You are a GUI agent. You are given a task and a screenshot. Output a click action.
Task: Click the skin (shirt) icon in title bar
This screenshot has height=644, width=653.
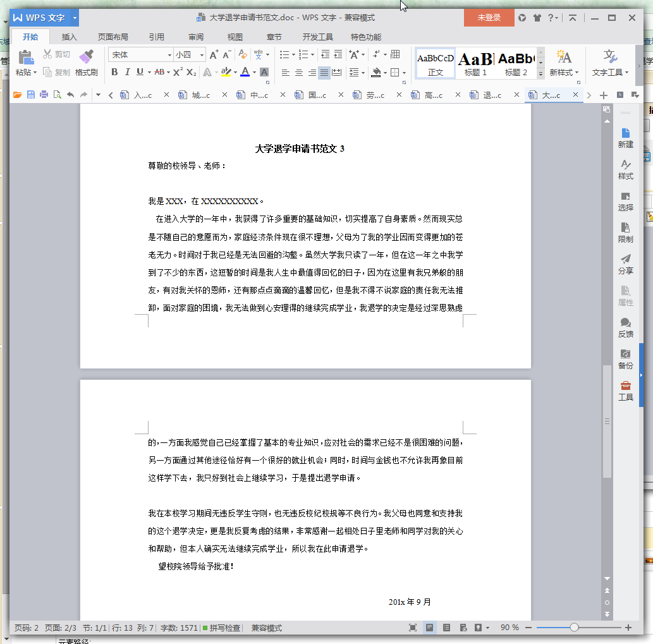(537, 18)
